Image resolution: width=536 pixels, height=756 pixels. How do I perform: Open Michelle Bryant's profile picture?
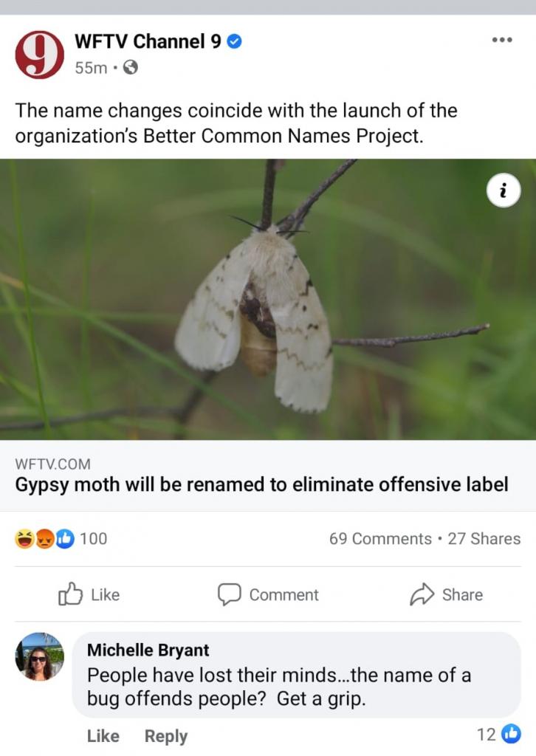pos(40,656)
